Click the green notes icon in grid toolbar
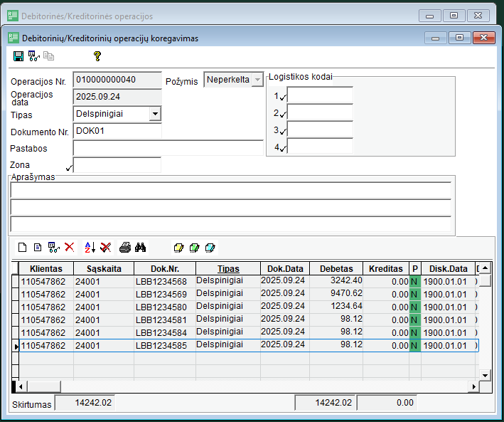Viewport: 504px width, 422px height. click(194, 247)
